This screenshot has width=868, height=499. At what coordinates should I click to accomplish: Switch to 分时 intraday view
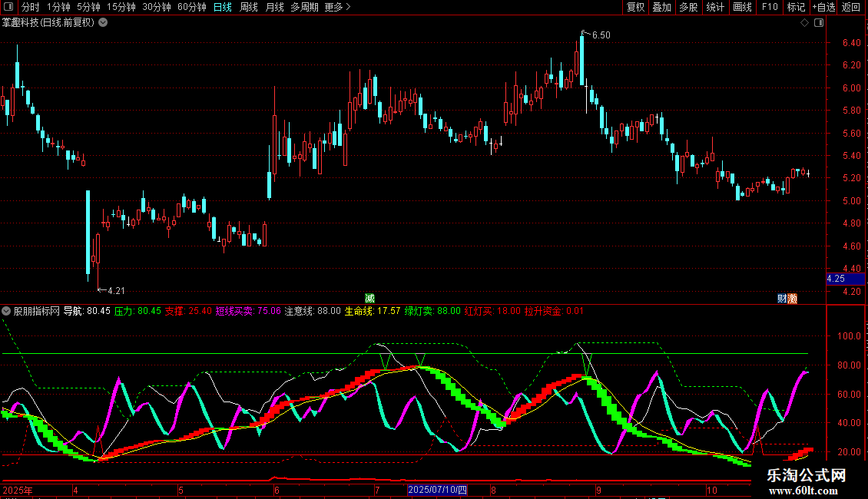pos(31,7)
